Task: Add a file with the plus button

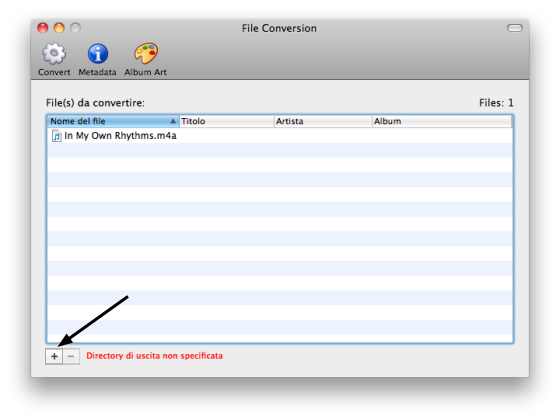Action: click(54, 356)
